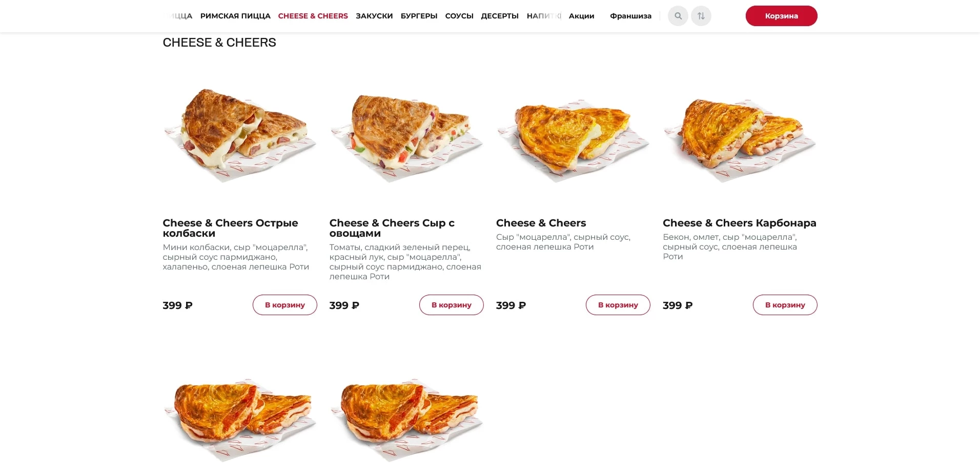Click the Cheese & Cheers Карбонара title
Image resolution: width=980 pixels, height=475 pixels.
coord(739,223)
